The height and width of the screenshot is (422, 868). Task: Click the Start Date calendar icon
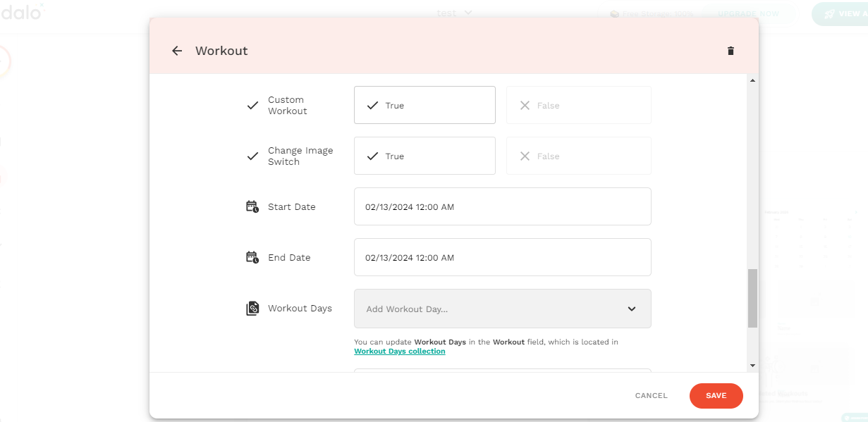click(252, 207)
